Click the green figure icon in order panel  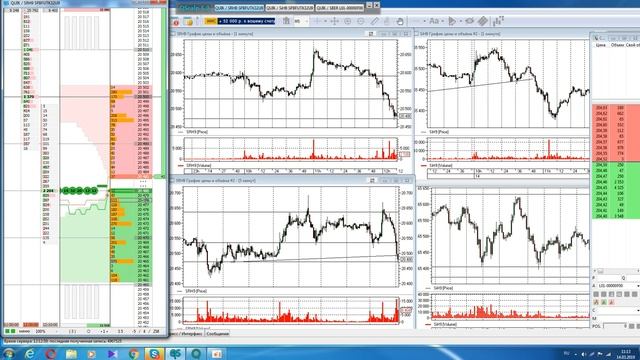click(x=604, y=302)
